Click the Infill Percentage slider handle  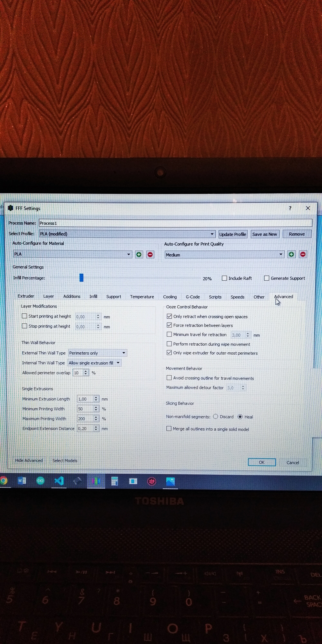(81, 278)
